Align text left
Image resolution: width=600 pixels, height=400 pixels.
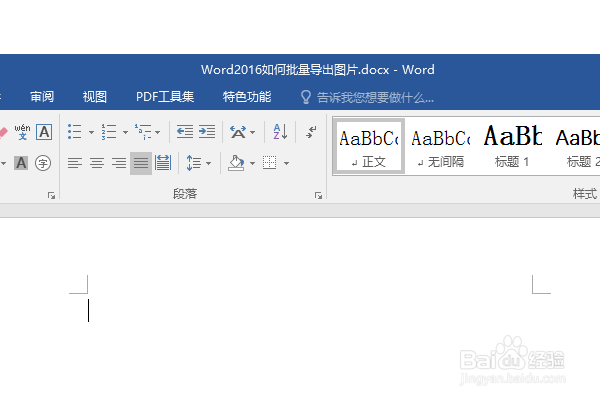[x=75, y=163]
